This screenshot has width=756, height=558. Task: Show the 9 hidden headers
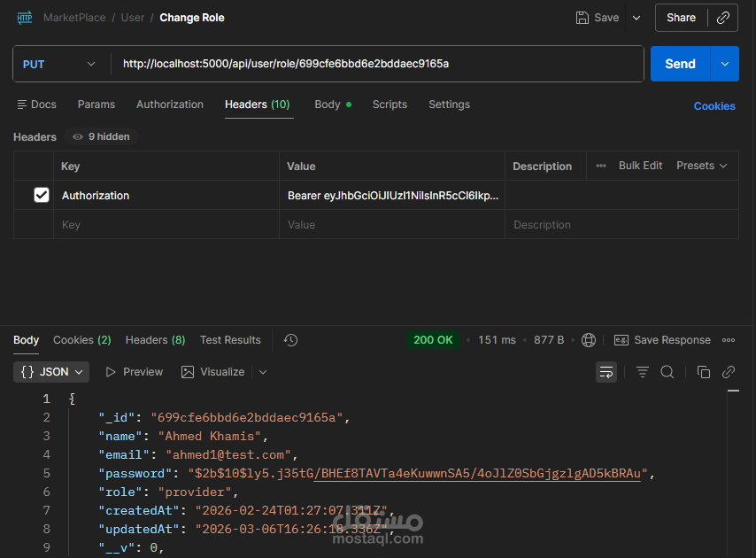click(102, 137)
